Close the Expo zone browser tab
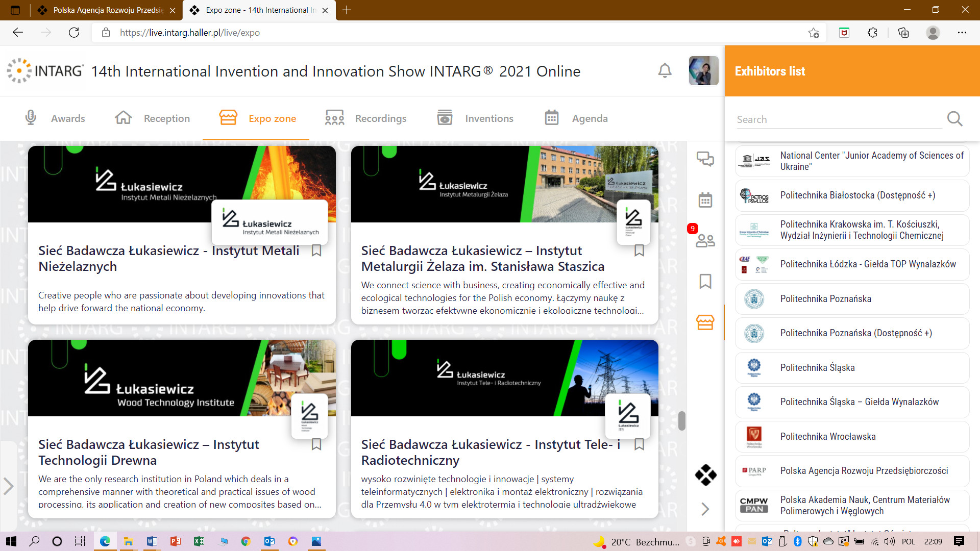 325,10
